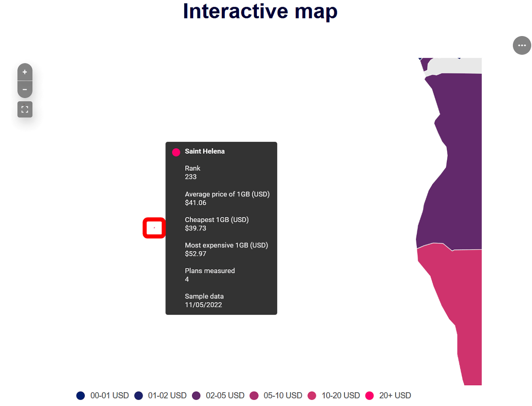The height and width of the screenshot is (406, 532).
Task: Toggle the 20+ USD legend entry
Action: [x=388, y=396]
